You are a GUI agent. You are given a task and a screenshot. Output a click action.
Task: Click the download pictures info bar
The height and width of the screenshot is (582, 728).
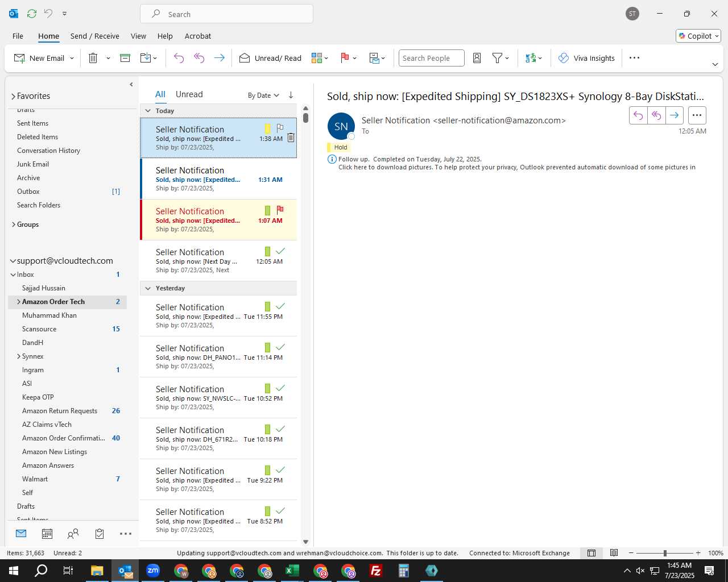(x=516, y=167)
